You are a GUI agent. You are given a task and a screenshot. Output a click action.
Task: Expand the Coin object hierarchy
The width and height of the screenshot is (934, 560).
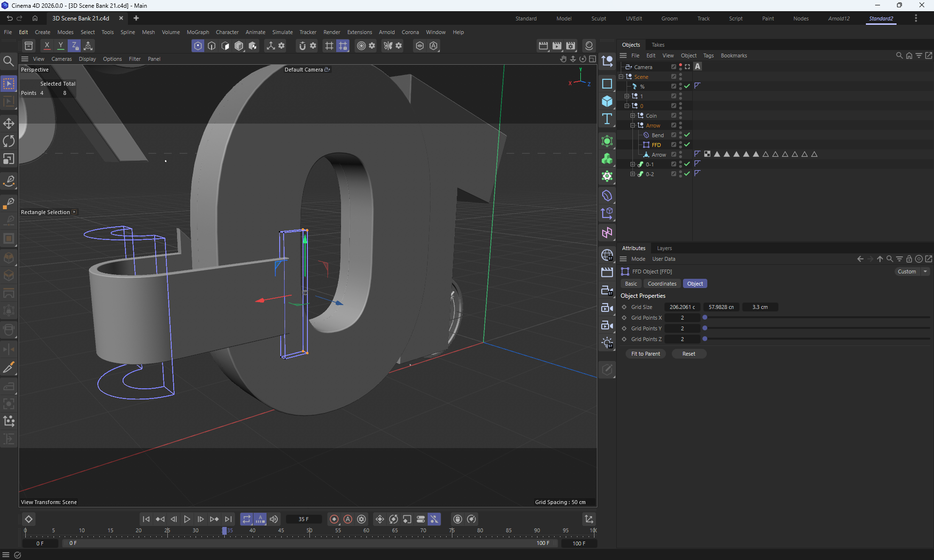[x=632, y=116]
